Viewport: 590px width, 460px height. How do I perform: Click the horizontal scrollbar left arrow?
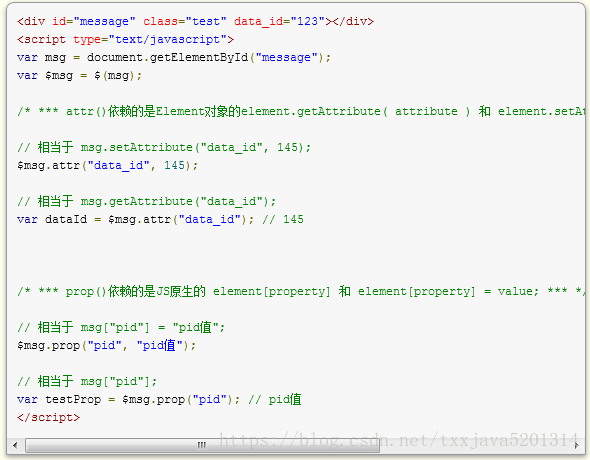[15, 445]
